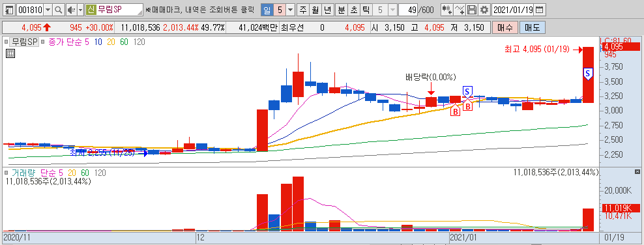Click the 무림SP chart legend label
This screenshot has width=644, height=245.
(x=25, y=42)
